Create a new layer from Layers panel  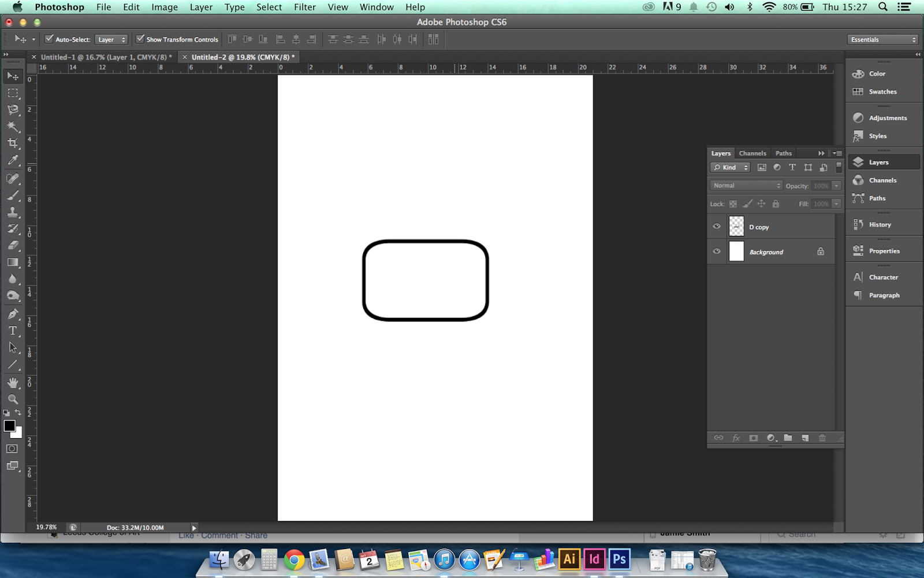click(805, 438)
